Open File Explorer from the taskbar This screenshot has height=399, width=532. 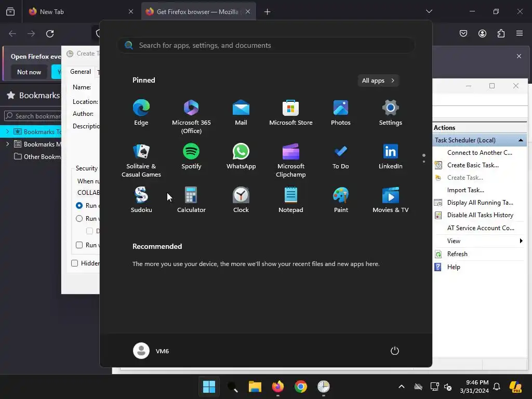pyautogui.click(x=255, y=387)
